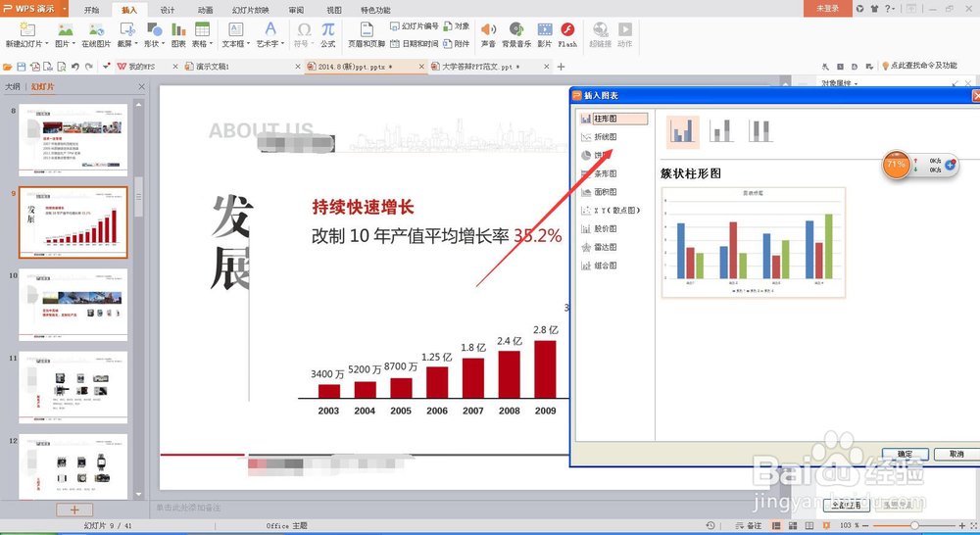Click the undo arrow icon

click(x=75, y=67)
